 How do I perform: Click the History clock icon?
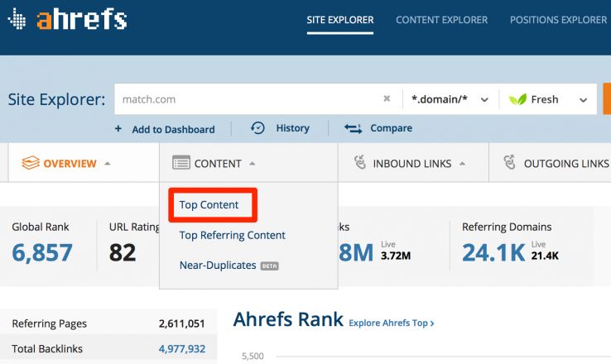pos(257,128)
